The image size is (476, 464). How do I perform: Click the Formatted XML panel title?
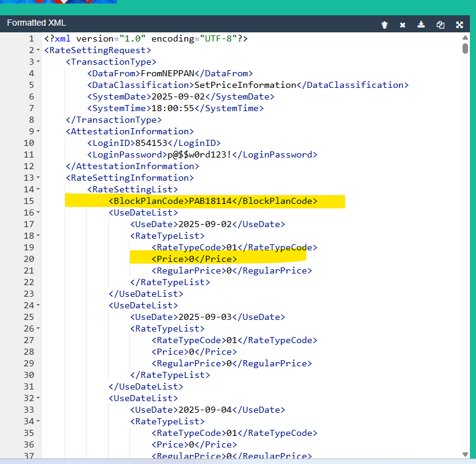36,23
